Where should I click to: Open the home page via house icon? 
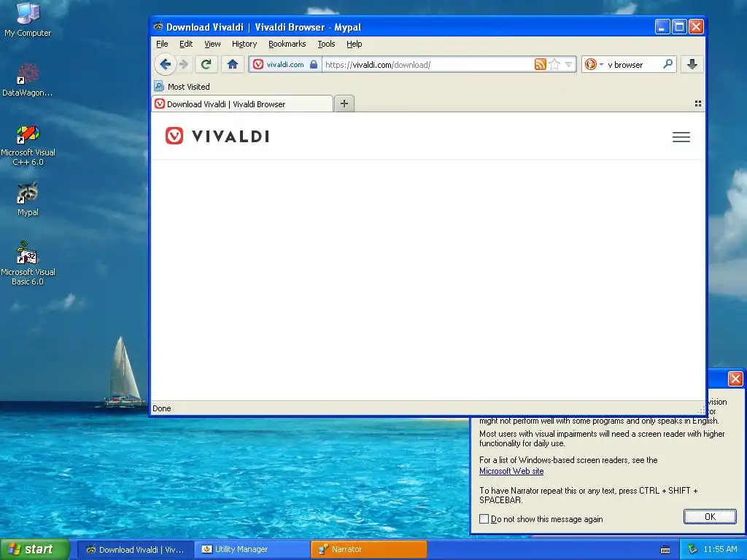click(x=233, y=64)
